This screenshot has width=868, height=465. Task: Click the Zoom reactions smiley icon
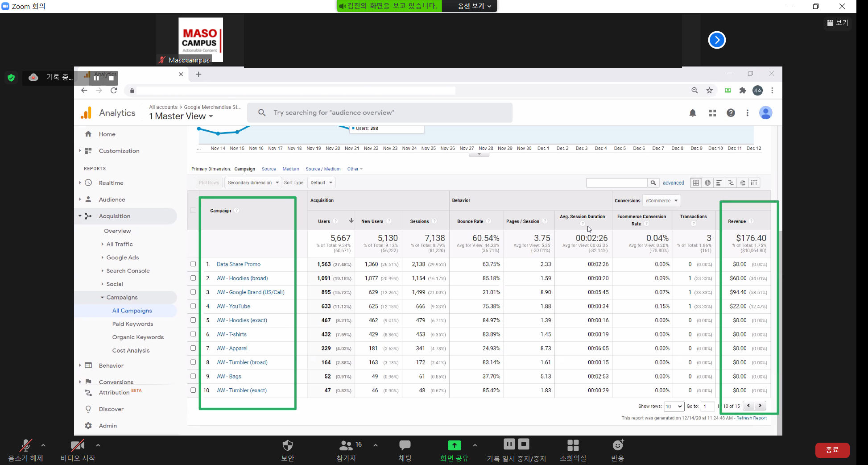tap(617, 445)
